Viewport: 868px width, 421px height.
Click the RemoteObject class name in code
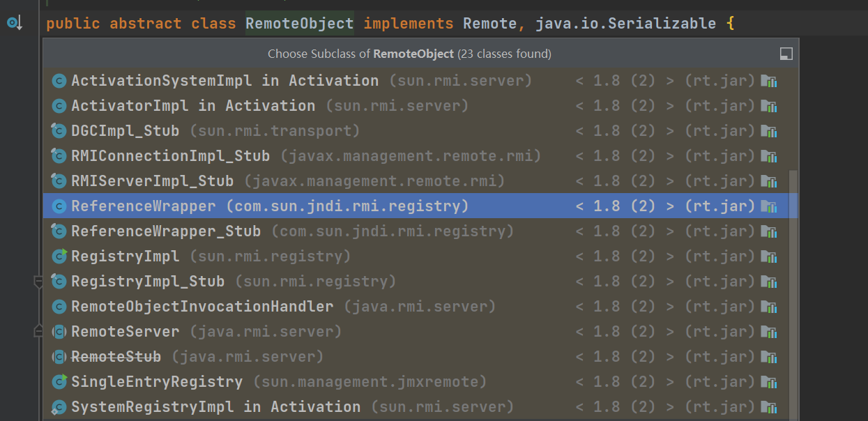pyautogui.click(x=299, y=24)
